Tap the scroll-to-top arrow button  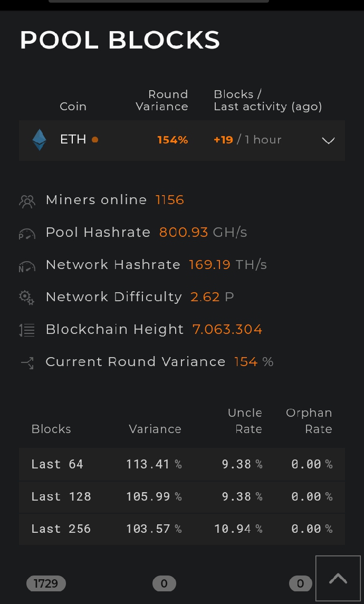pyautogui.click(x=338, y=578)
